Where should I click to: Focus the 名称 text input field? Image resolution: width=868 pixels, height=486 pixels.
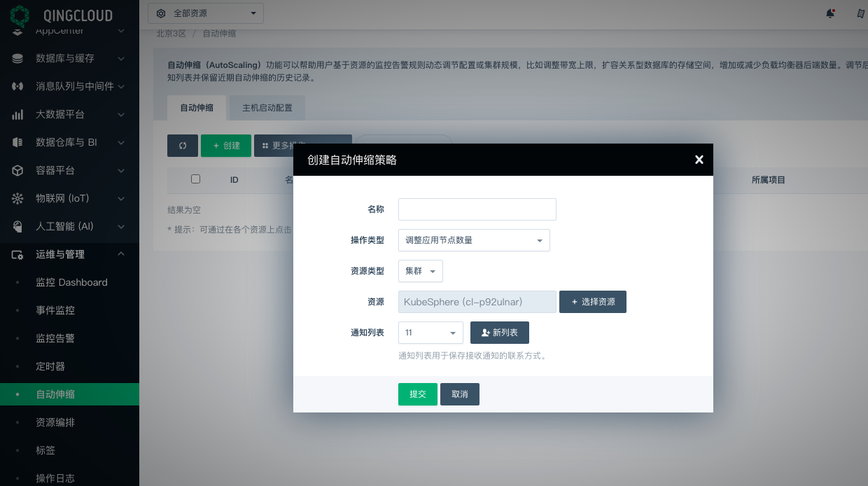(477, 209)
